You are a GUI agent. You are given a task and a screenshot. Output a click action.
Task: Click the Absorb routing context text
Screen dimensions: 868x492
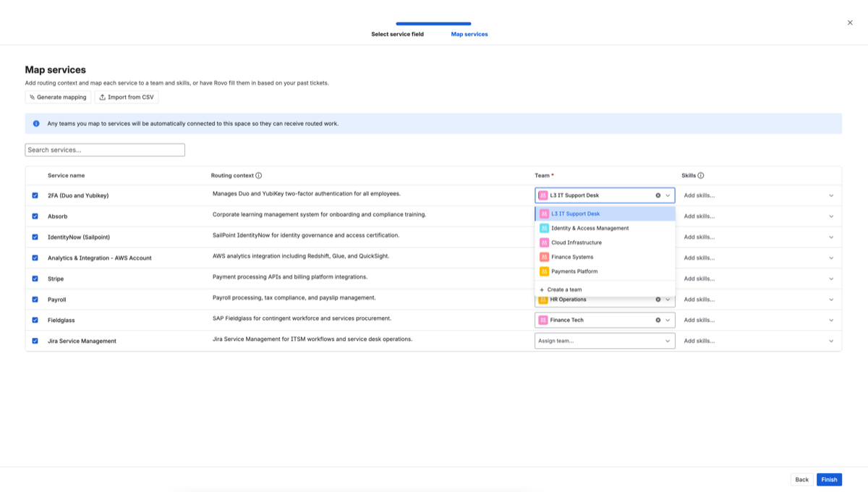(x=319, y=215)
